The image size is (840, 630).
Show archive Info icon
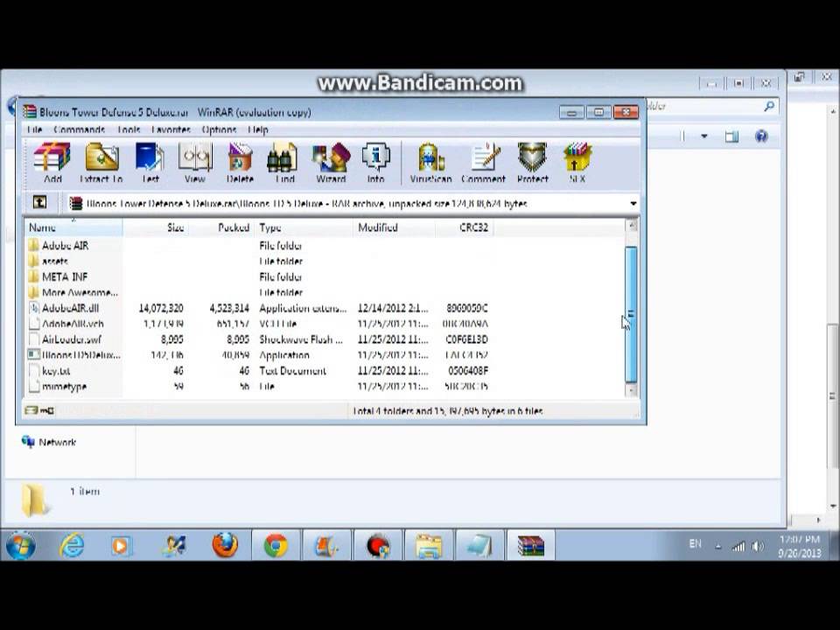pos(375,163)
